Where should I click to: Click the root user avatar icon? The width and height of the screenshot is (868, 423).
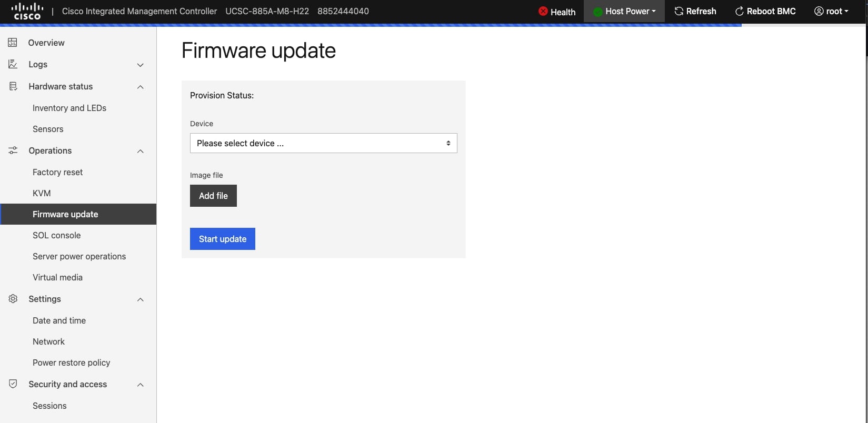click(819, 11)
